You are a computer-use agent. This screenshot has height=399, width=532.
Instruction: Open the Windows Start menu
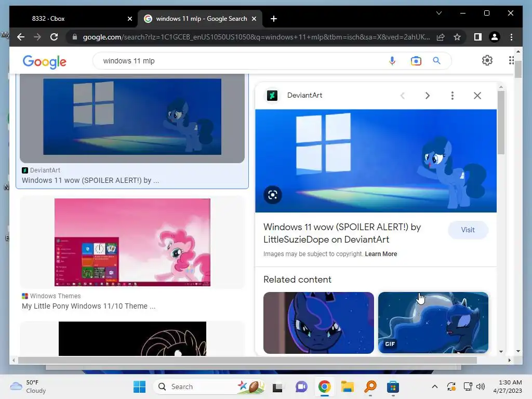pyautogui.click(x=139, y=387)
